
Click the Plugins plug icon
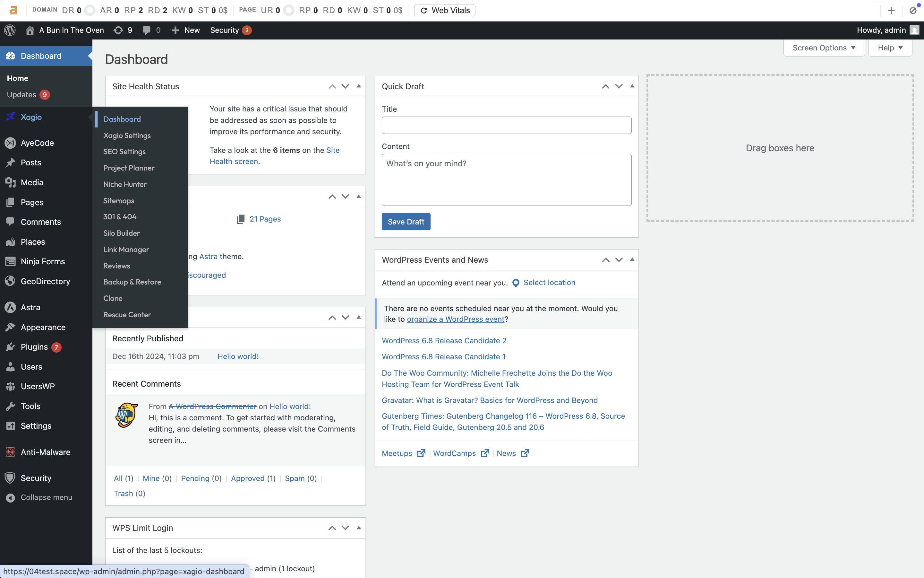pos(10,347)
